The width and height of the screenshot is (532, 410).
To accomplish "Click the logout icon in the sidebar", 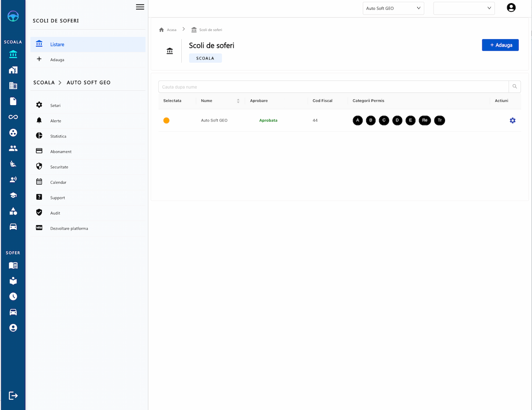I will (x=13, y=395).
